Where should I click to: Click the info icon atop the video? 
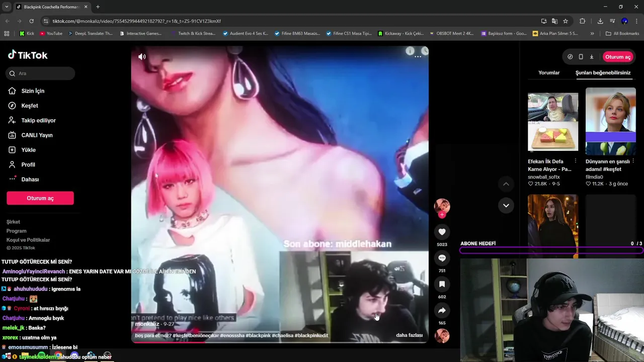pos(410,51)
